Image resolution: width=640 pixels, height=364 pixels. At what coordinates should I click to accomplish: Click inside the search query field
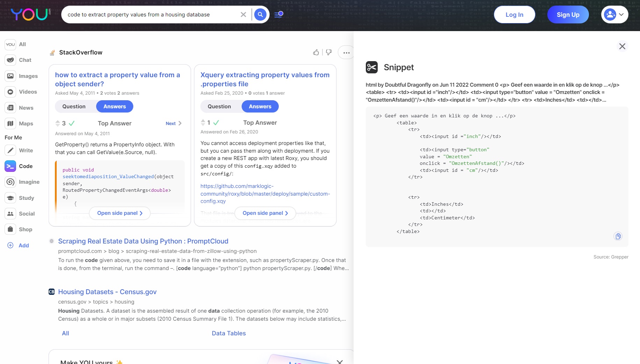[150, 15]
